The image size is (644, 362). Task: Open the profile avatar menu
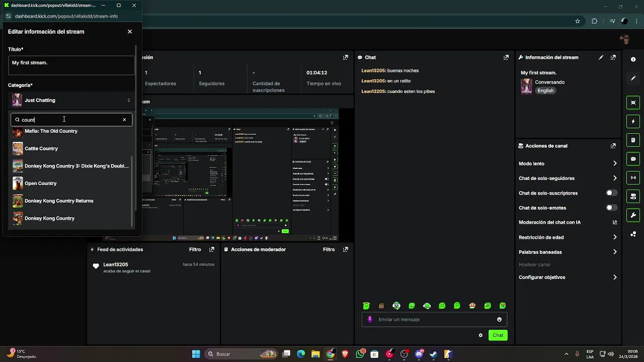pos(625,39)
